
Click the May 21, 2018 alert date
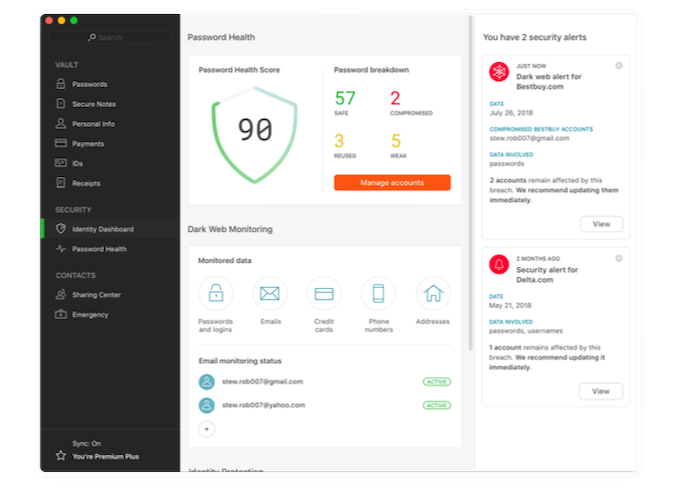tap(510, 305)
